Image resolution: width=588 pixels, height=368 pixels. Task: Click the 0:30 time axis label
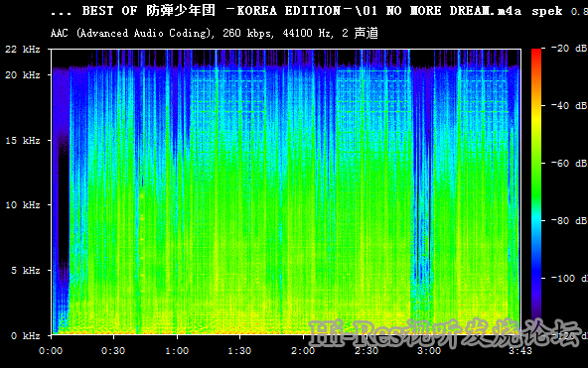coord(113,351)
